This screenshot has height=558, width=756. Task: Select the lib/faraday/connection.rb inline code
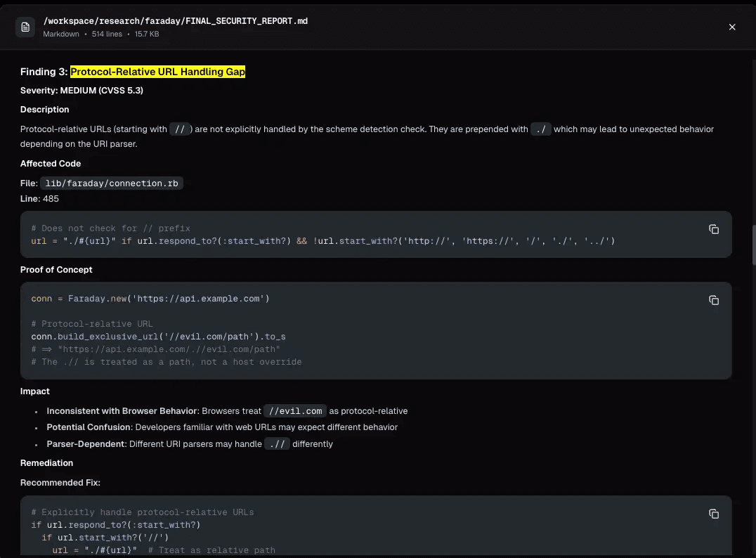(x=112, y=183)
